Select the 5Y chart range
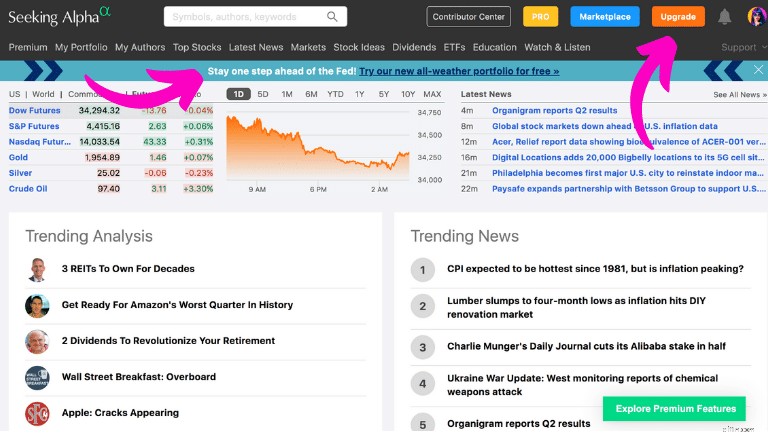The width and height of the screenshot is (768, 435). pos(384,94)
